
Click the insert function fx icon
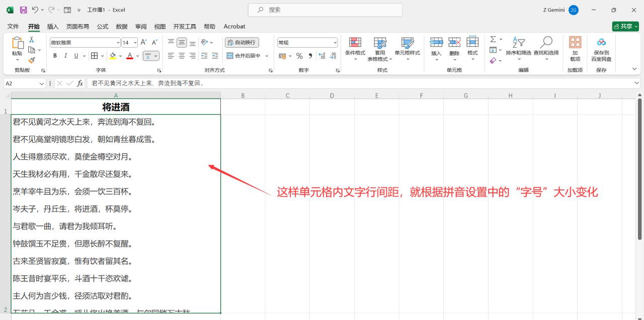coord(80,83)
